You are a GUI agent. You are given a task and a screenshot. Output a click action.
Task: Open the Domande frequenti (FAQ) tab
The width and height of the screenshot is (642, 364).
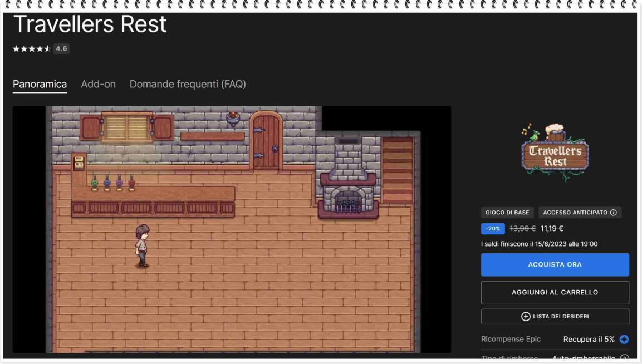(188, 84)
